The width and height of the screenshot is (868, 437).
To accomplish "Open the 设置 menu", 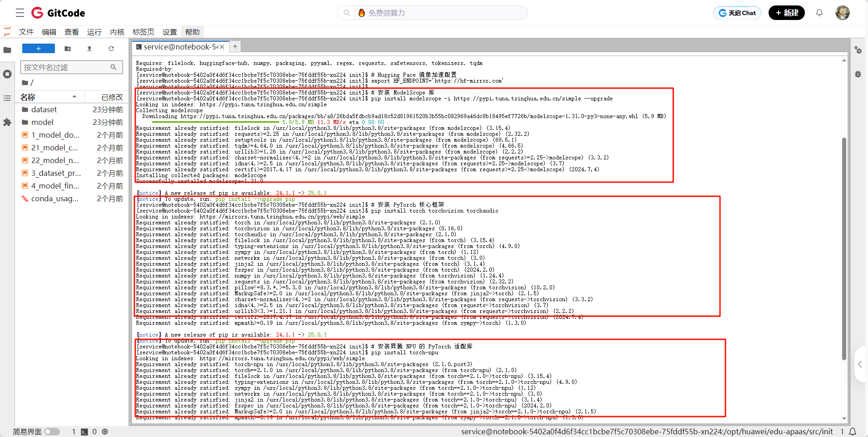I will (x=170, y=32).
